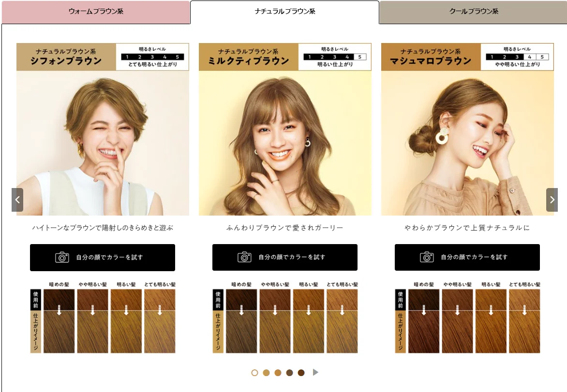
Task: Switch to the クールブラウン系 tab
Action: (473, 12)
